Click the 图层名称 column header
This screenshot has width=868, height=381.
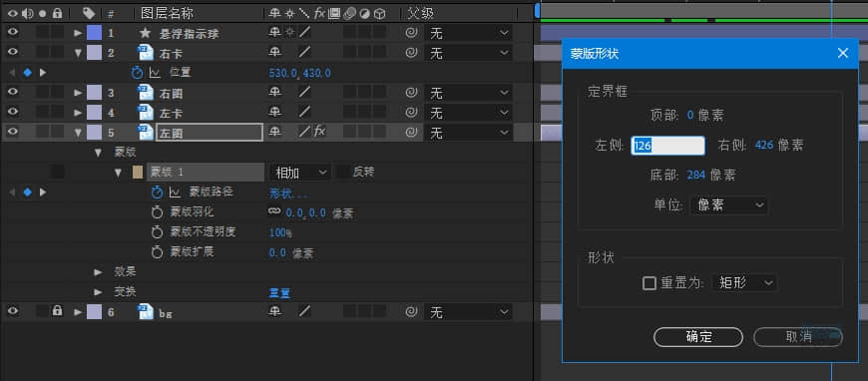pyautogui.click(x=168, y=13)
